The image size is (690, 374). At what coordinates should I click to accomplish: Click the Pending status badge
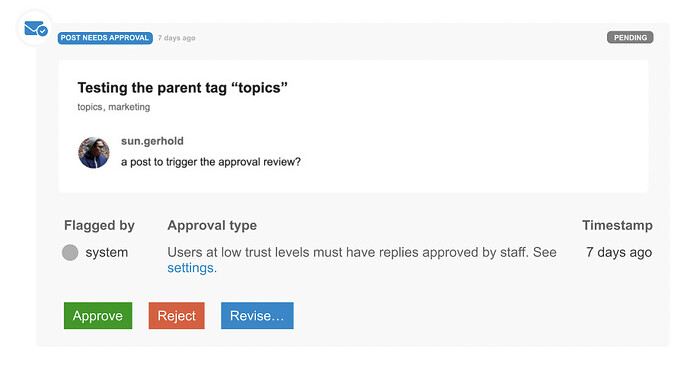pyautogui.click(x=630, y=37)
